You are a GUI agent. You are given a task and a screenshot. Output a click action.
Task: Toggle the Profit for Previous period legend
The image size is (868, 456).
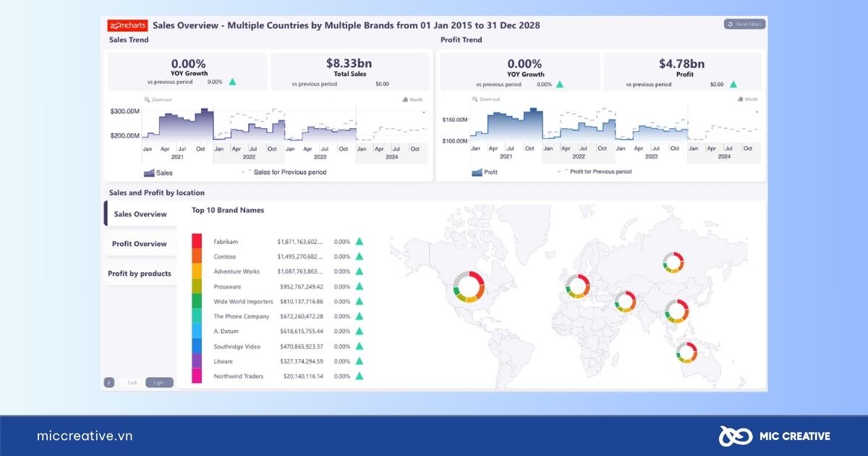pos(595,172)
